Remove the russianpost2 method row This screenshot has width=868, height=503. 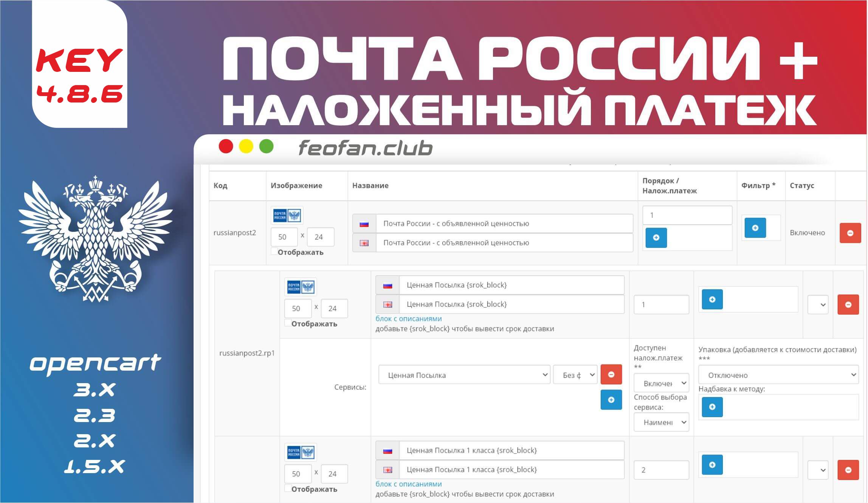(x=850, y=233)
